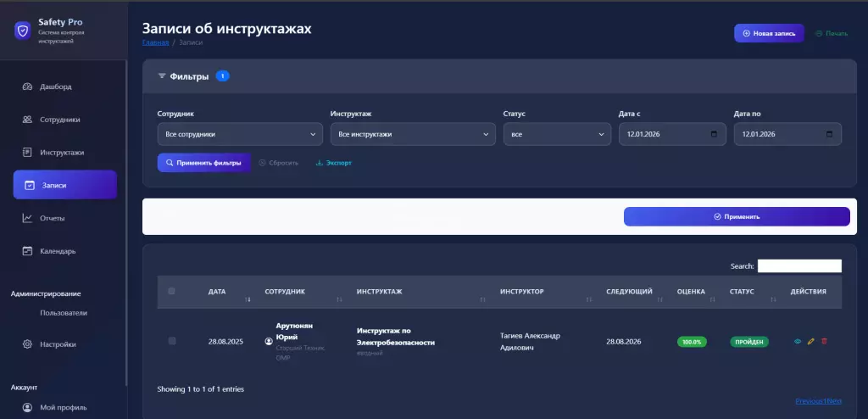Click the Применить фильтры button
The height and width of the screenshot is (419, 868).
coord(203,162)
